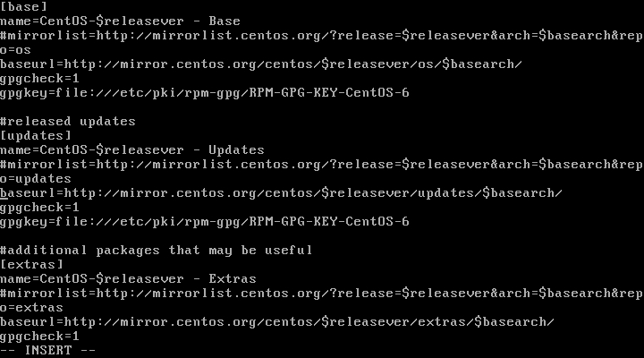Click the baseurl line ending in extras/$basearch/

[x=277, y=321]
